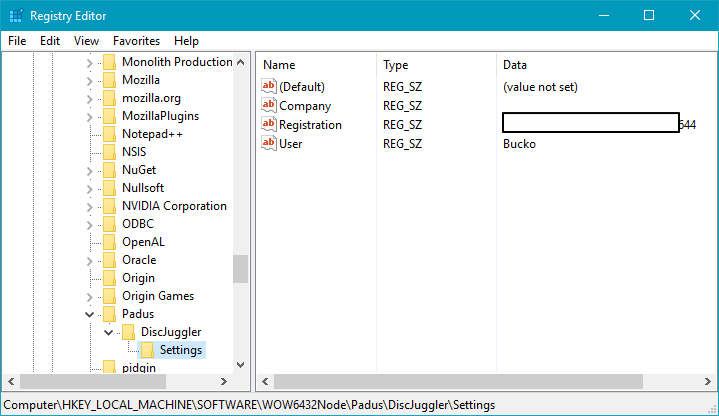This screenshot has height=416, width=719.
Task: Click the string value icon for Registration
Action: [269, 124]
